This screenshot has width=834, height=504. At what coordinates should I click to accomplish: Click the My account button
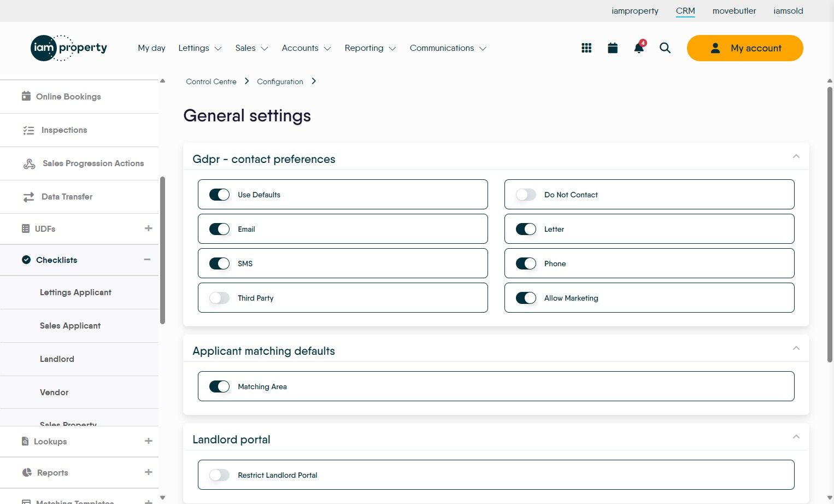745,48
